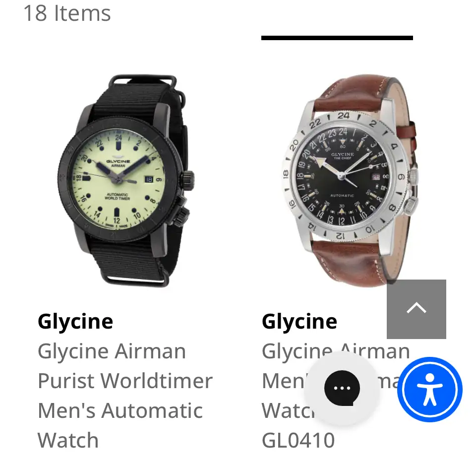Viewport: 476px width, 458px height.
Task: Click the GL0410 model number text
Action: tap(298, 440)
